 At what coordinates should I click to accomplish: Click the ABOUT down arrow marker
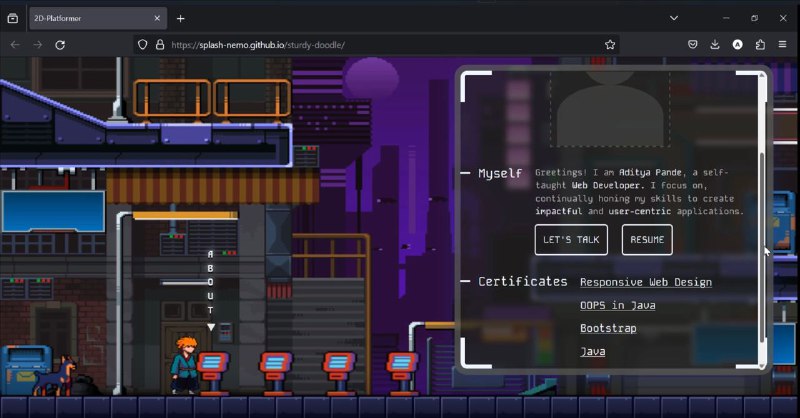(x=211, y=327)
